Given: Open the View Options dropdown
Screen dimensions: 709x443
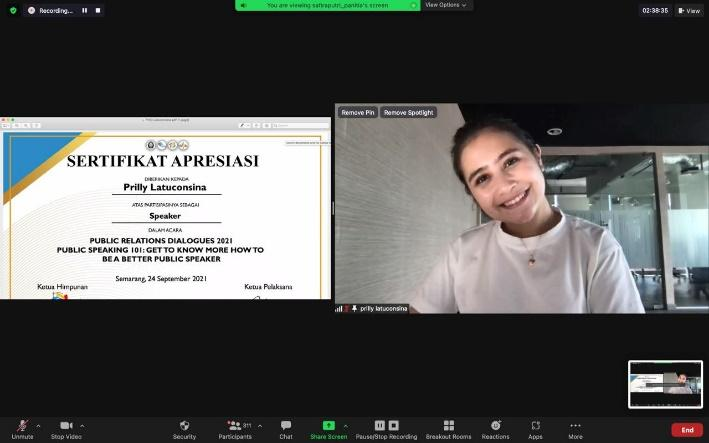Looking at the screenshot, I should pyautogui.click(x=447, y=5).
